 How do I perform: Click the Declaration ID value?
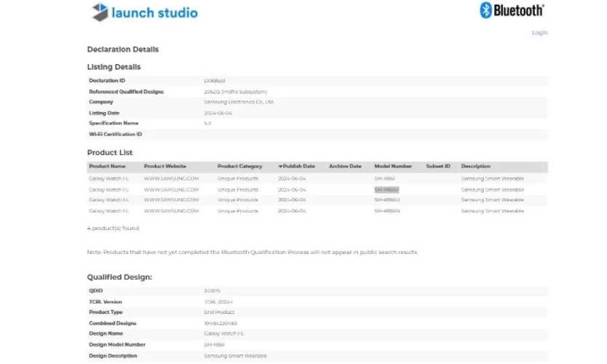tap(215, 81)
